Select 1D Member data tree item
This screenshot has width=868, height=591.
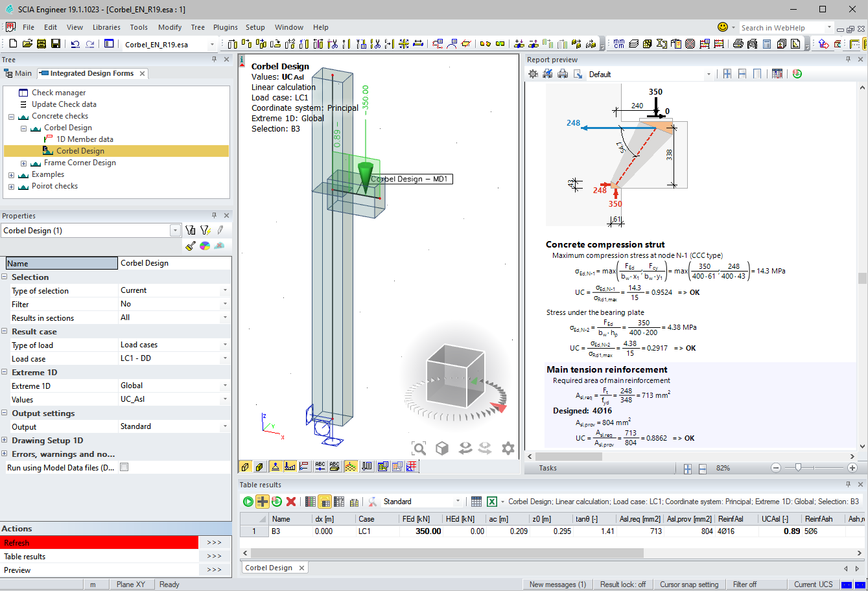point(85,139)
